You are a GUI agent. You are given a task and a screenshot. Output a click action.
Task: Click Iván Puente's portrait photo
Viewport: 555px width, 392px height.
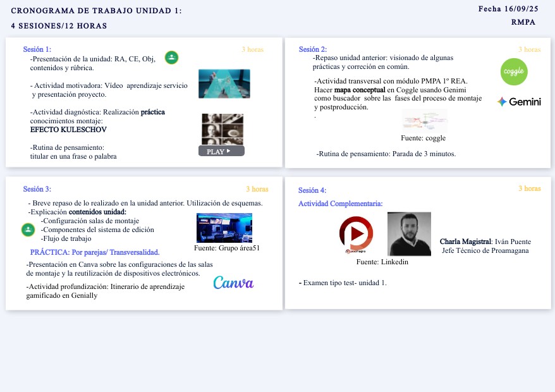(x=409, y=234)
